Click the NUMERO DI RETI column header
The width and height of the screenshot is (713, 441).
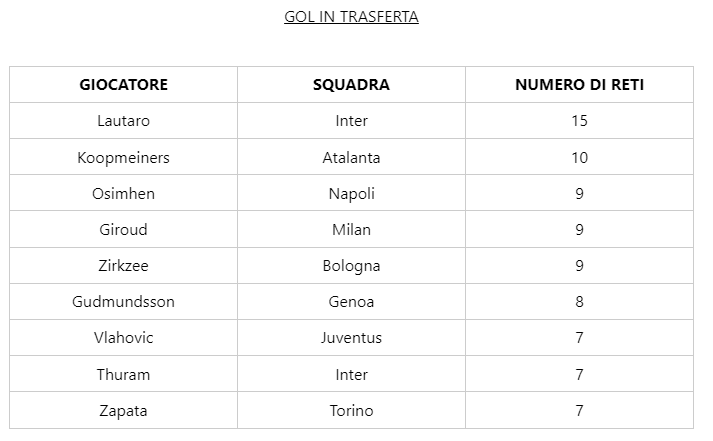579,85
